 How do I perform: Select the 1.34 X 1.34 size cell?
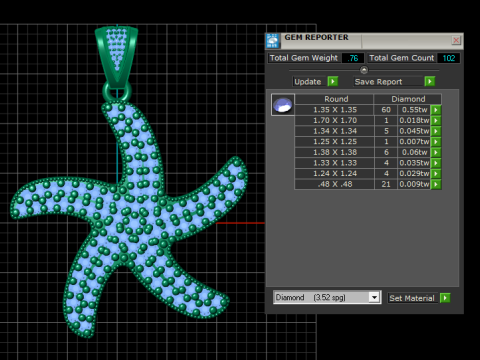tap(334, 131)
